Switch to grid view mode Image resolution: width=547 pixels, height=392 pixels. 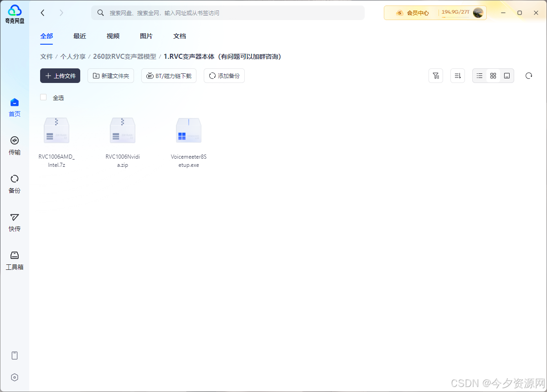[x=493, y=76]
